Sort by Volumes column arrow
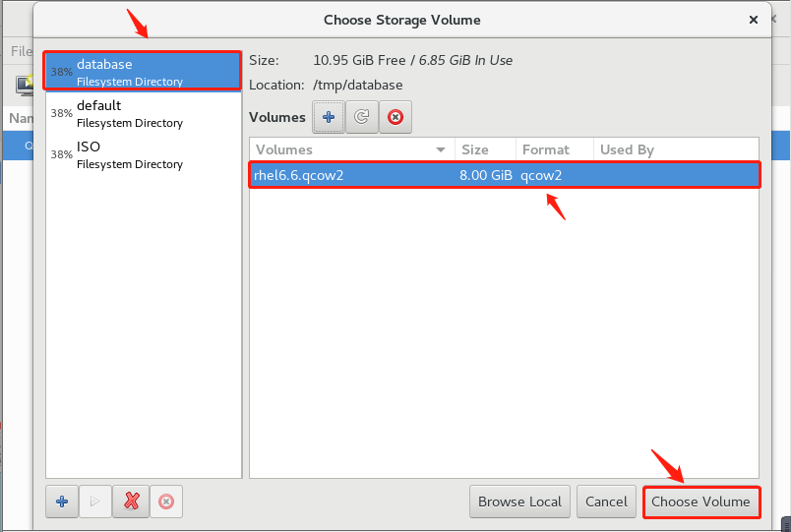Image resolution: width=791 pixels, height=532 pixels. 441,149
